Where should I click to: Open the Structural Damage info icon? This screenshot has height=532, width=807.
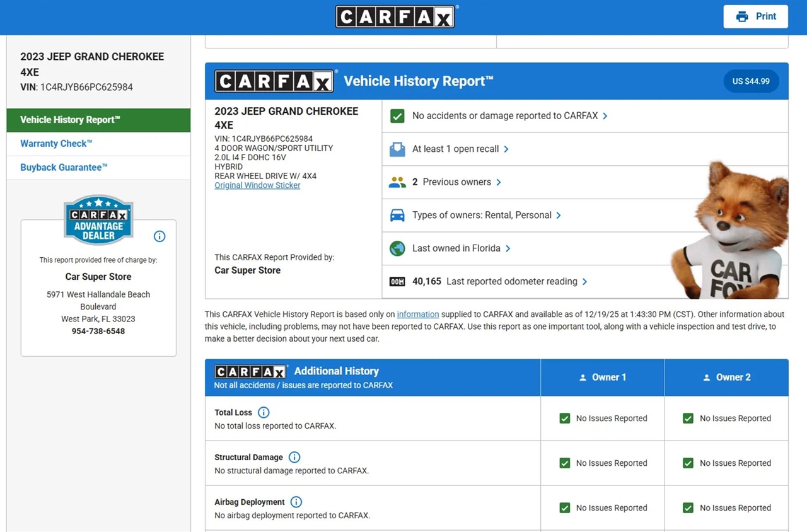point(294,457)
